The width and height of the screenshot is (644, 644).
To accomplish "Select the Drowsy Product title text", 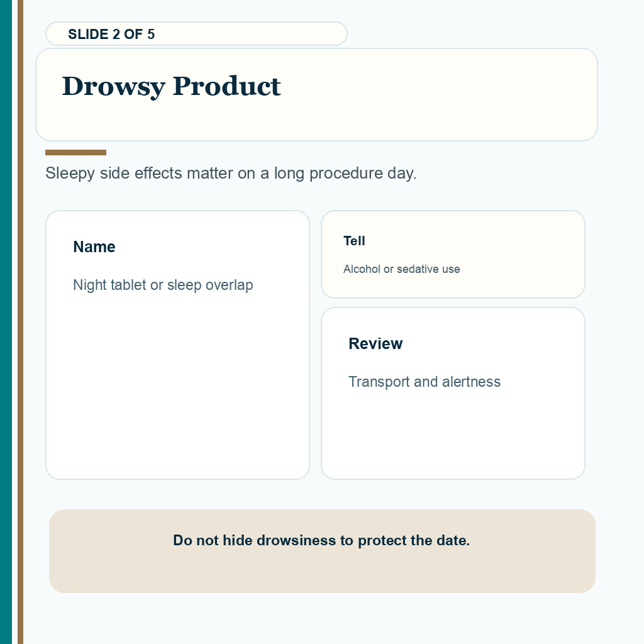I will coord(171,86).
